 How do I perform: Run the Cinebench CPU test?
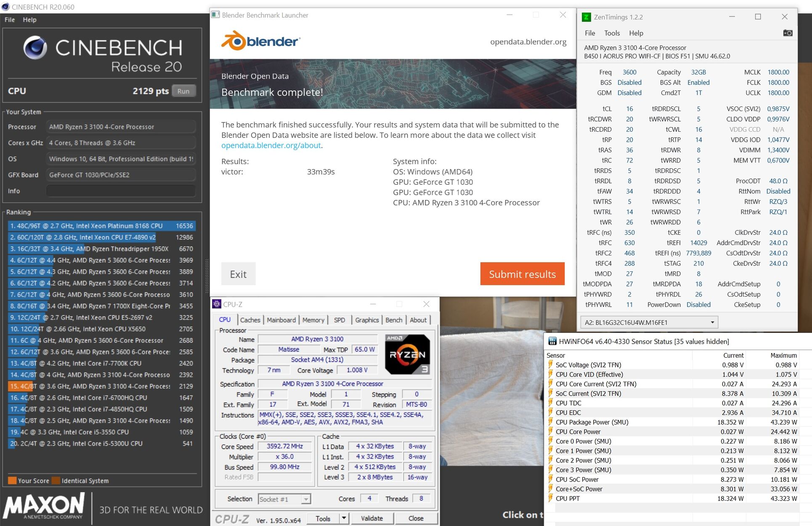click(x=183, y=91)
